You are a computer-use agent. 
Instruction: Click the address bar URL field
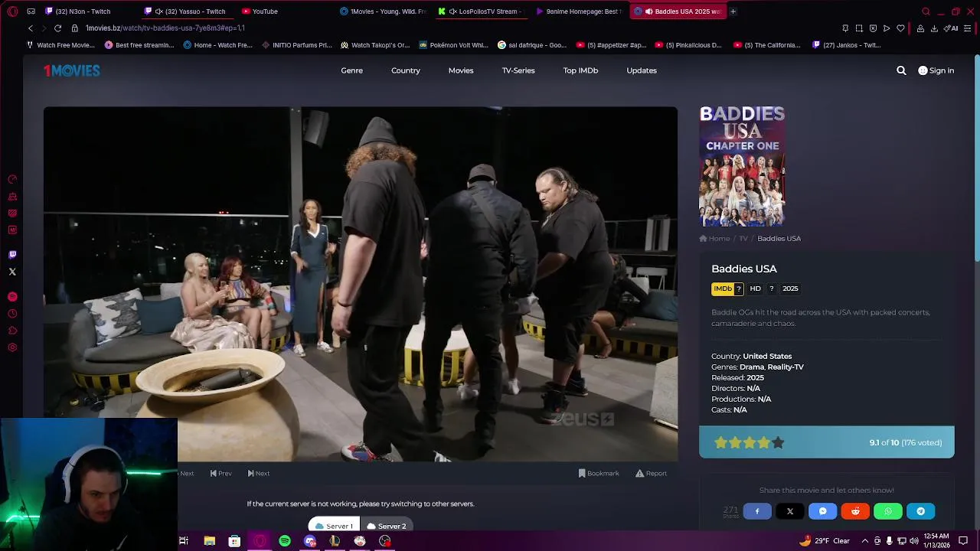tap(459, 28)
